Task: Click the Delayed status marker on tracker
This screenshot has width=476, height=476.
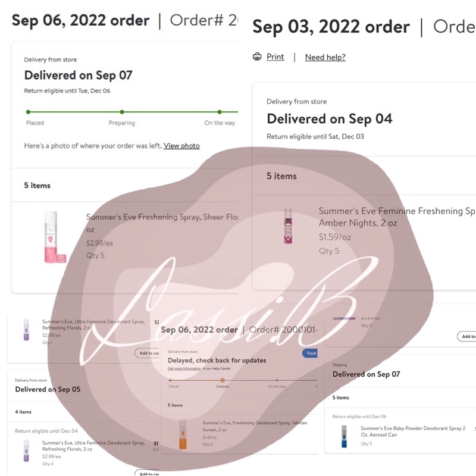Action: (x=223, y=380)
